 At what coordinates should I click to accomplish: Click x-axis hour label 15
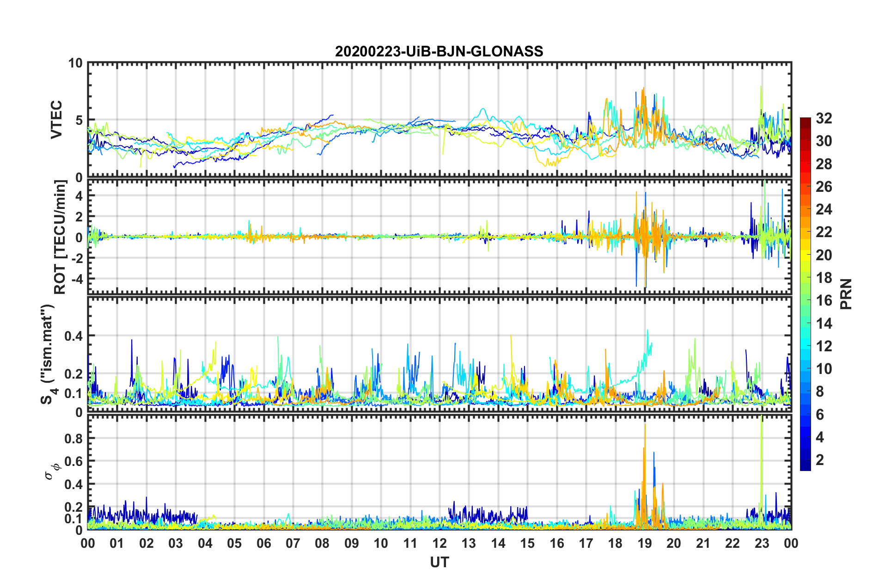pos(527,543)
